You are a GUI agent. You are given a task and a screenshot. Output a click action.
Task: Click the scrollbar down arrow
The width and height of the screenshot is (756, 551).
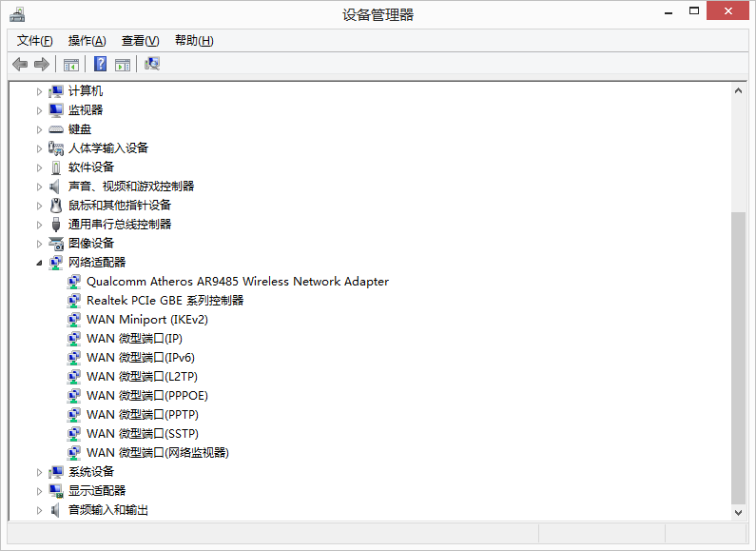tap(738, 512)
